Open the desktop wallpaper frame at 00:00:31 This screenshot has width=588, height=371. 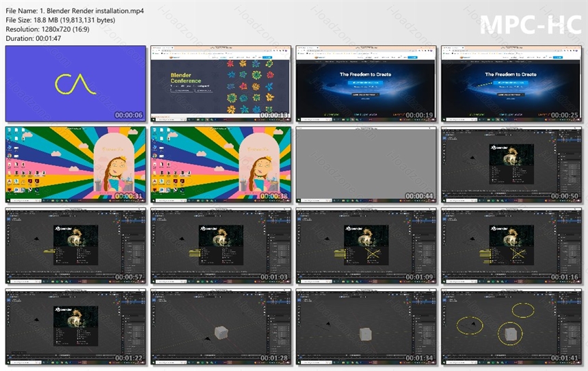(x=75, y=165)
